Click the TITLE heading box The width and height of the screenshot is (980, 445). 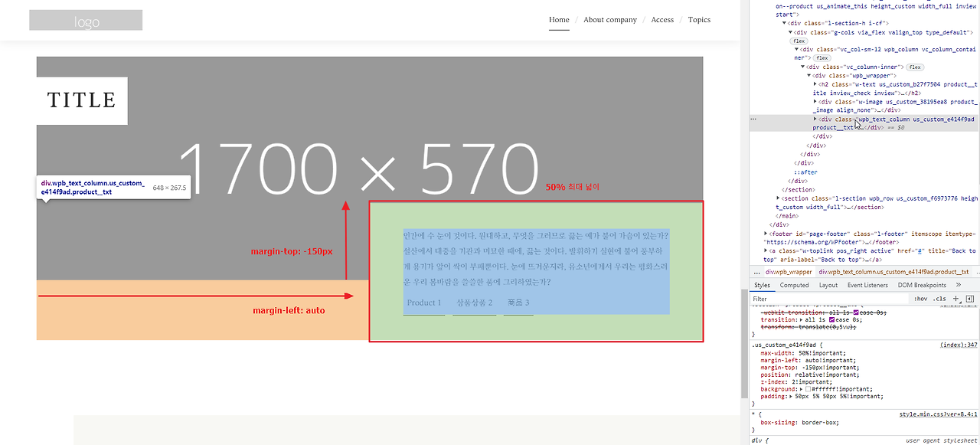click(82, 100)
